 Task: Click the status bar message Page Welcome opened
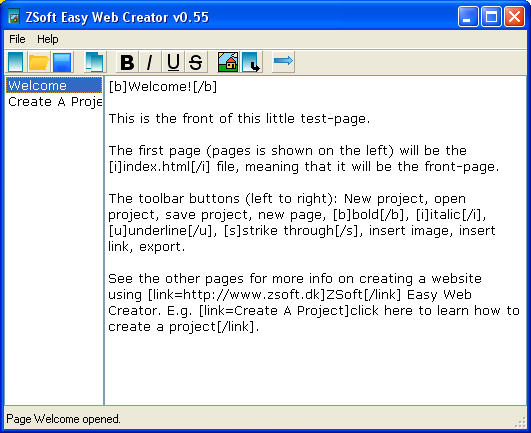point(63,419)
